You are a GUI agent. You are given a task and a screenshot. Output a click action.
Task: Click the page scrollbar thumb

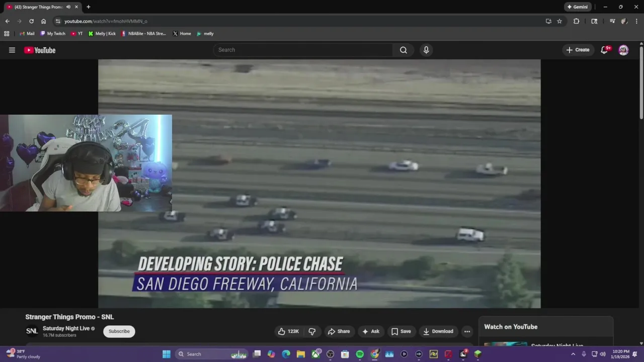pos(641,83)
